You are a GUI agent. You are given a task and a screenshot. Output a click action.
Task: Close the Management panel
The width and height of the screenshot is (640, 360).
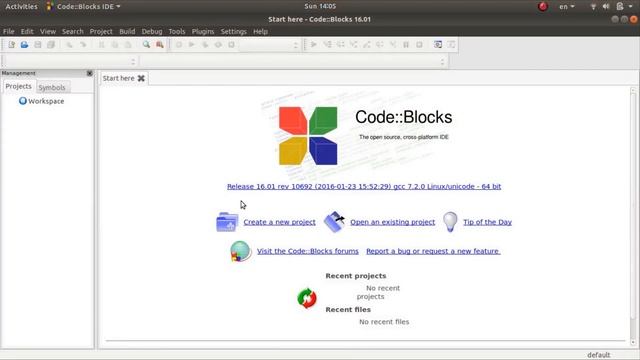(89, 73)
